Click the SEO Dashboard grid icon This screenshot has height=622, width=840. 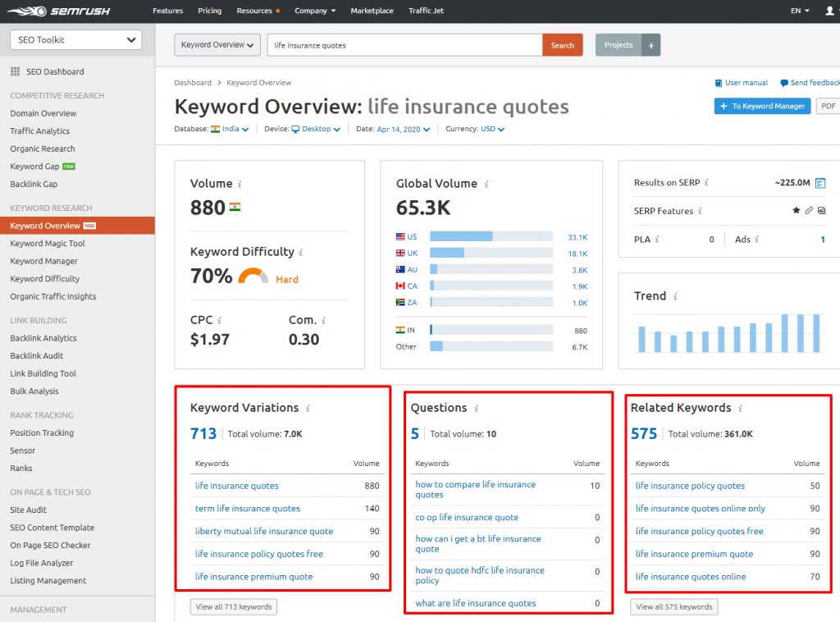pos(15,71)
